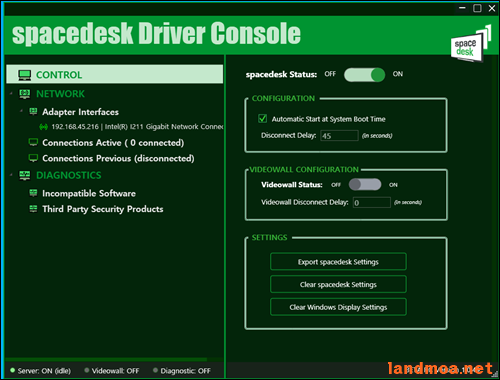The width and height of the screenshot is (500, 380).
Task: Click the CONTROL monitor icon
Action: 25,75
